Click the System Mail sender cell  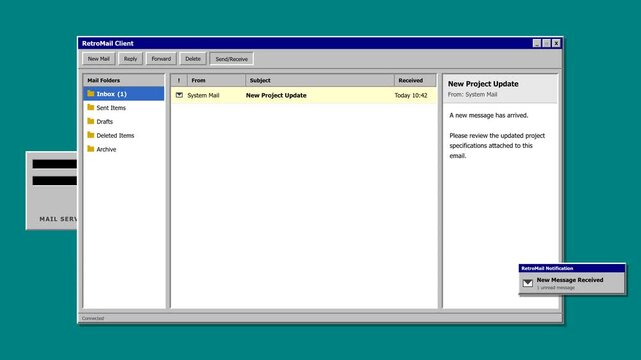tap(203, 95)
